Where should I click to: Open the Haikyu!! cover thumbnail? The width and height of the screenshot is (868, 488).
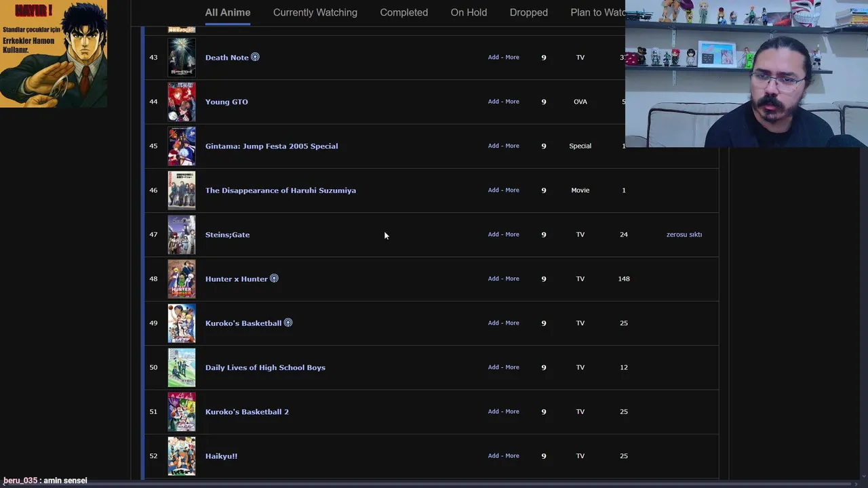point(182,456)
